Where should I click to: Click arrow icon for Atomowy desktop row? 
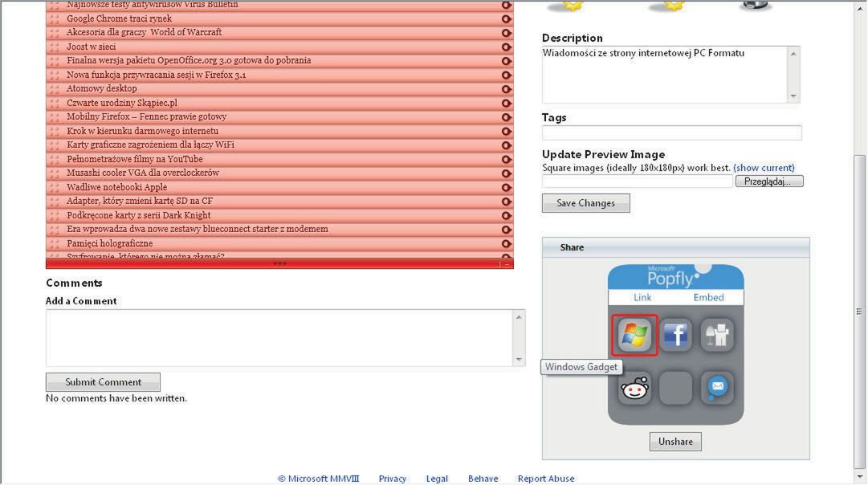pyautogui.click(x=506, y=89)
